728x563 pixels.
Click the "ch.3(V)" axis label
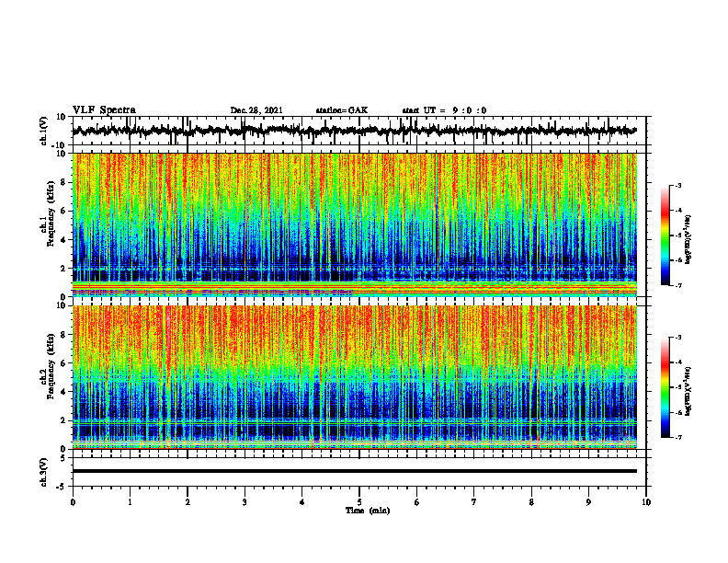pyautogui.click(x=44, y=473)
